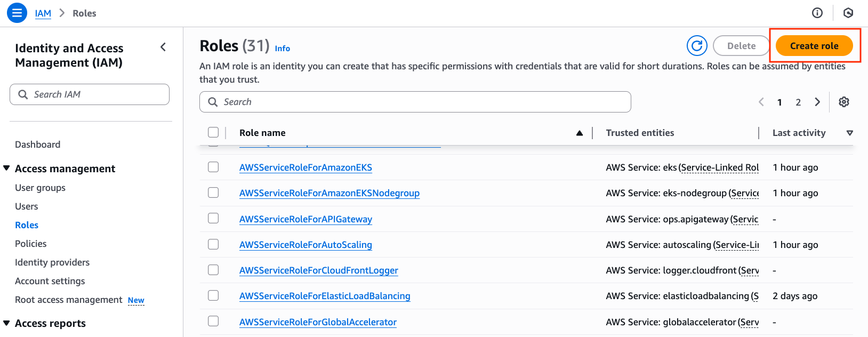The width and height of the screenshot is (868, 337).
Task: Open Policies in sidebar
Action: [x=31, y=244]
